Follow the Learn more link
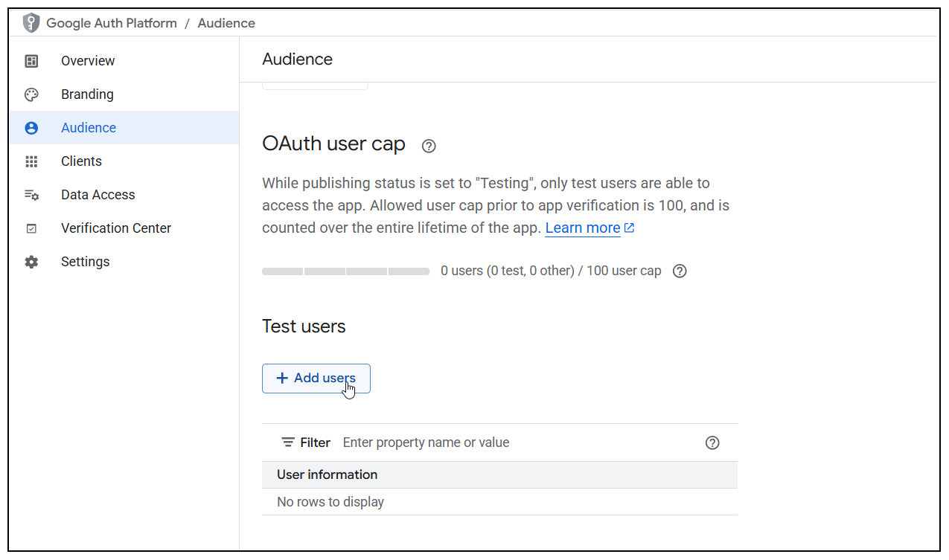Image resolution: width=949 pixels, height=560 pixels. point(583,228)
